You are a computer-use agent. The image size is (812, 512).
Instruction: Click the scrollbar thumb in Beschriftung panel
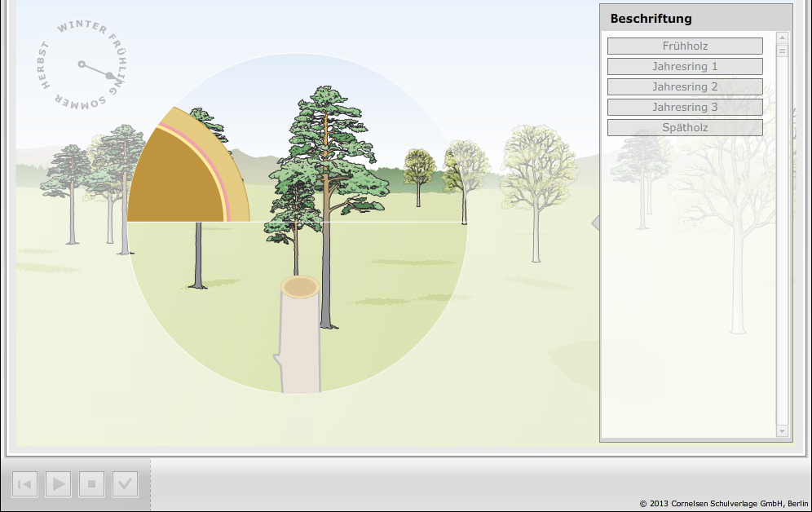coord(783,51)
